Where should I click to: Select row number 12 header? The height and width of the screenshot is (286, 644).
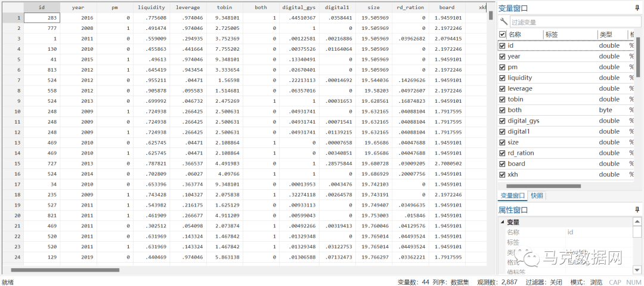pyautogui.click(x=13, y=132)
